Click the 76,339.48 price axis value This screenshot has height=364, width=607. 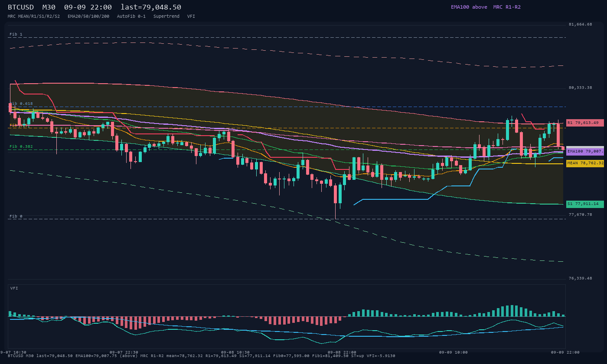click(x=580, y=278)
